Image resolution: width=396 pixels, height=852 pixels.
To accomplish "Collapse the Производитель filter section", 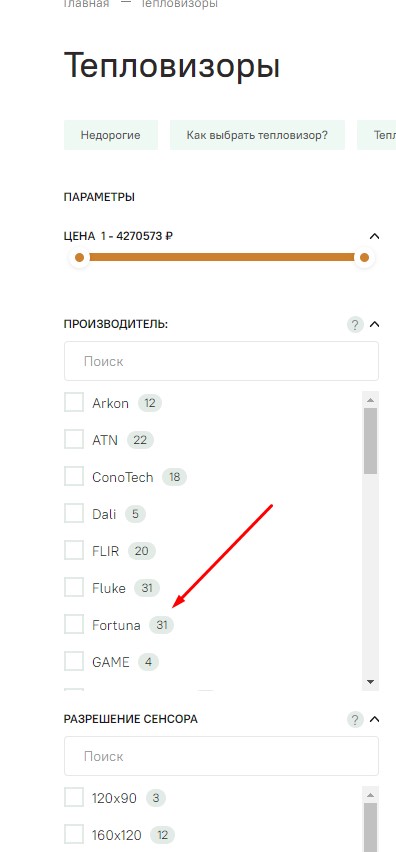I will [x=374, y=324].
